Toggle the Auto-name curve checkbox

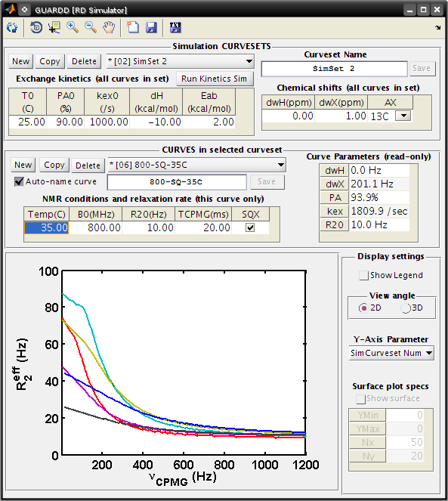(x=19, y=182)
